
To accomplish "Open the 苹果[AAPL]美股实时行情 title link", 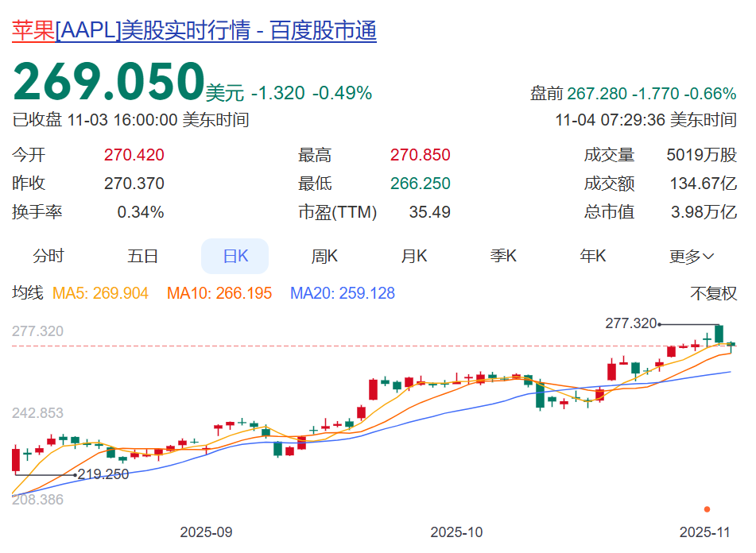I will pyautogui.click(x=194, y=31).
